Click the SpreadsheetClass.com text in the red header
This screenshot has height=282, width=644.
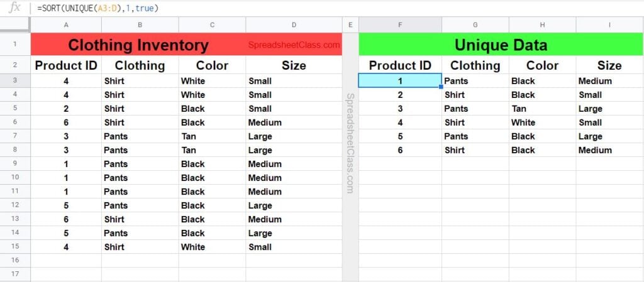(x=294, y=45)
